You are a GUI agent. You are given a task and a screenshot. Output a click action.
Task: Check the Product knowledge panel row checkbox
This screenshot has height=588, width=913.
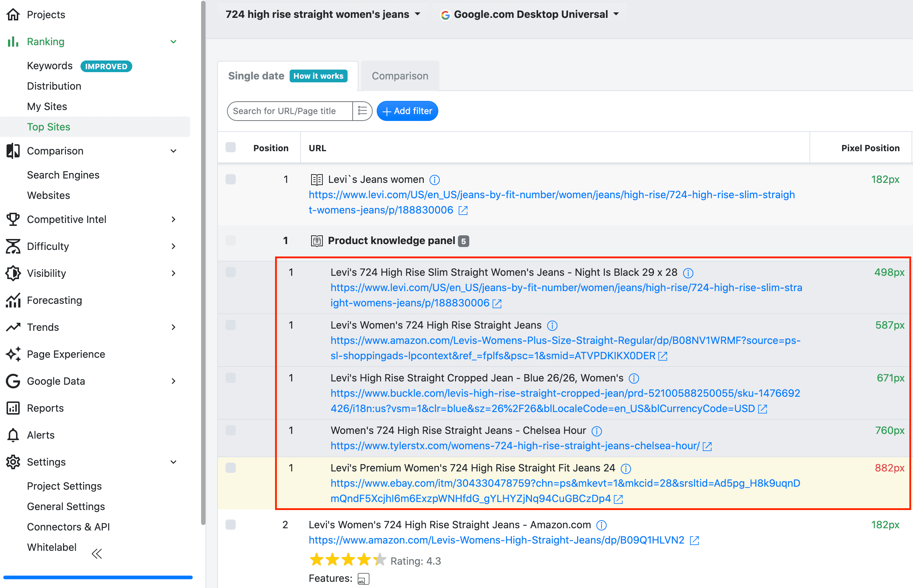230,240
